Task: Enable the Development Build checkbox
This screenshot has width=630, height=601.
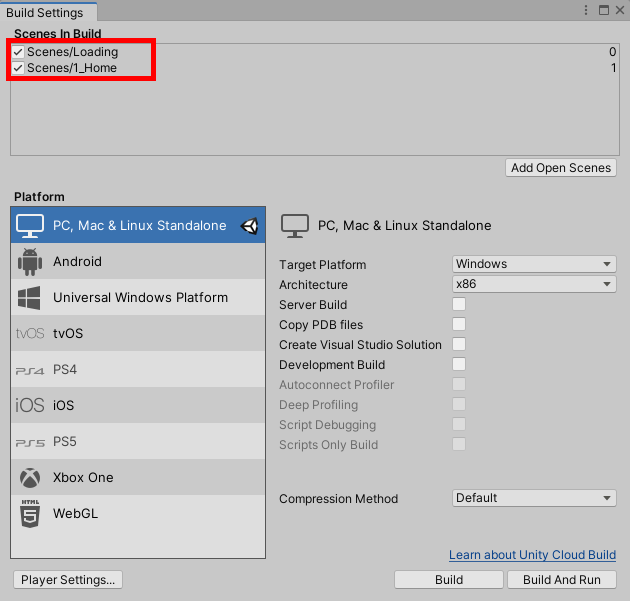Action: click(459, 364)
